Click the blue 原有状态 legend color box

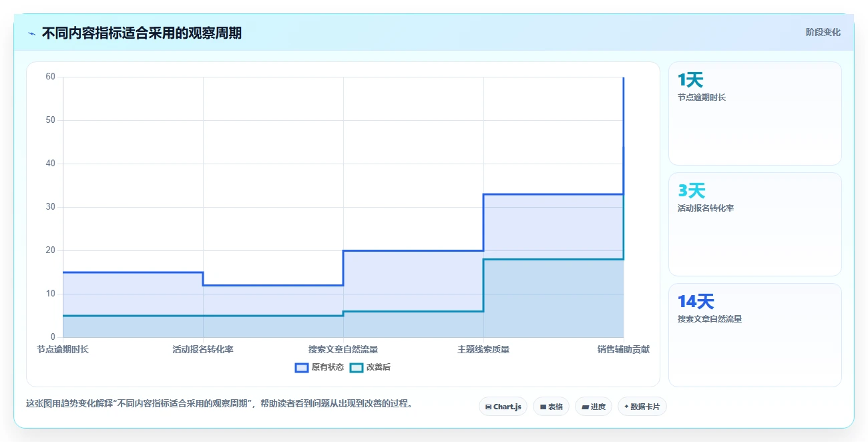click(x=302, y=367)
